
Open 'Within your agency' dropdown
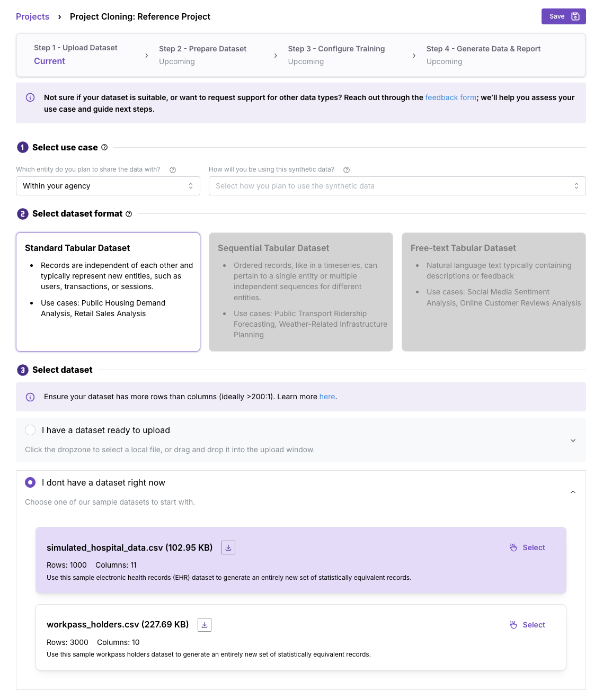108,186
